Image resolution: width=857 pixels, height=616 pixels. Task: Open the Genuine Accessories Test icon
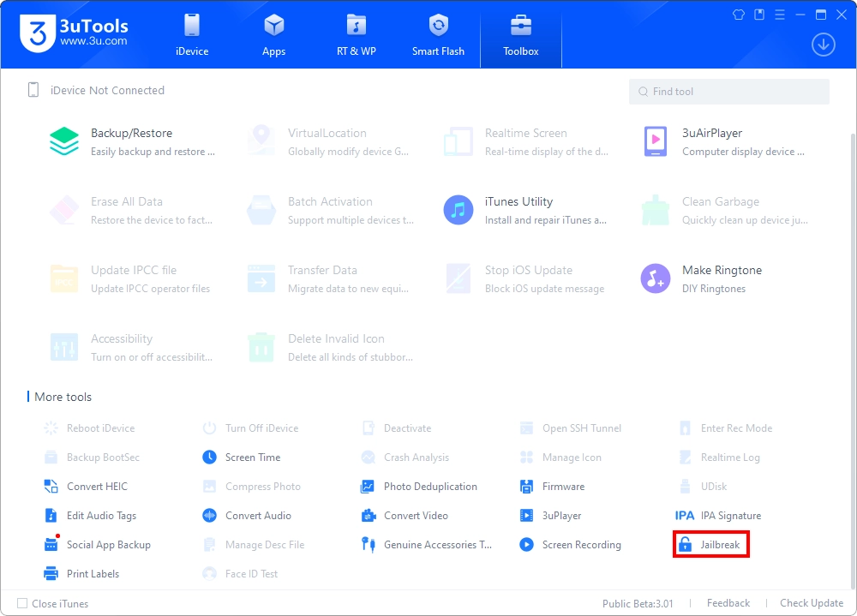[x=369, y=544]
